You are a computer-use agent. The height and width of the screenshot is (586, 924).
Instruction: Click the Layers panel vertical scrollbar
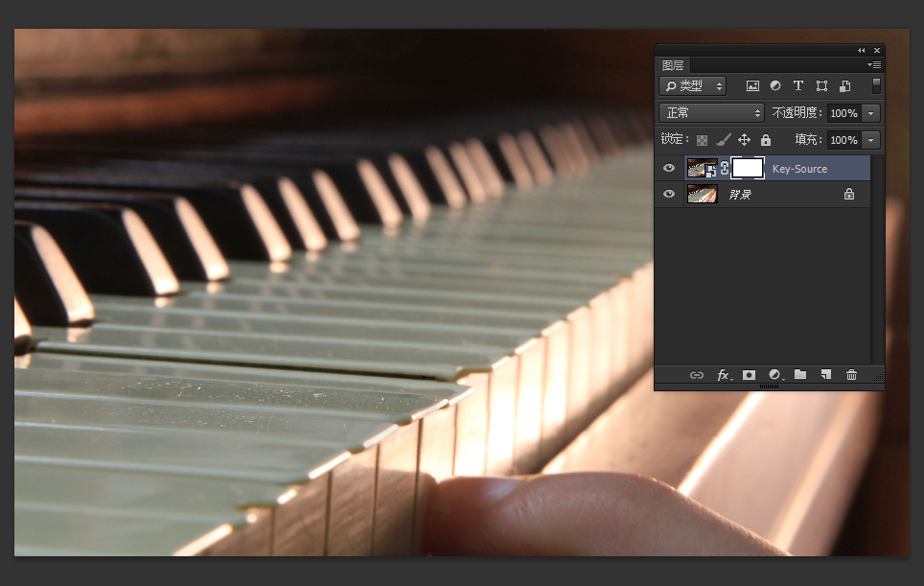pyautogui.click(x=877, y=259)
